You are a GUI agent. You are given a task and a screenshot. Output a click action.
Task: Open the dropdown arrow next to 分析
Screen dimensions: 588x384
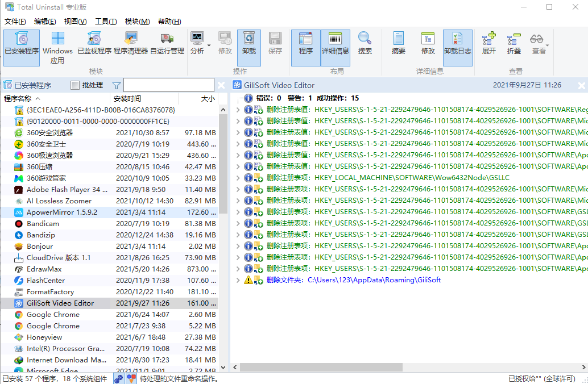pyautogui.click(x=209, y=45)
